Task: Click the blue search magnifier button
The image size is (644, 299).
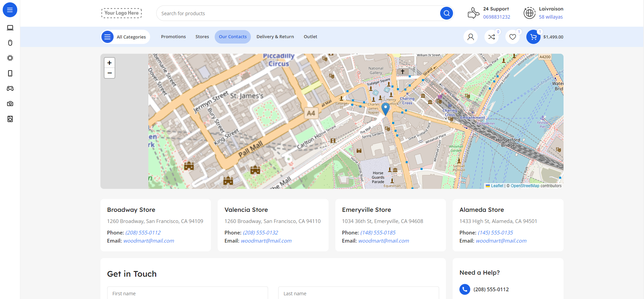Action: pyautogui.click(x=446, y=13)
